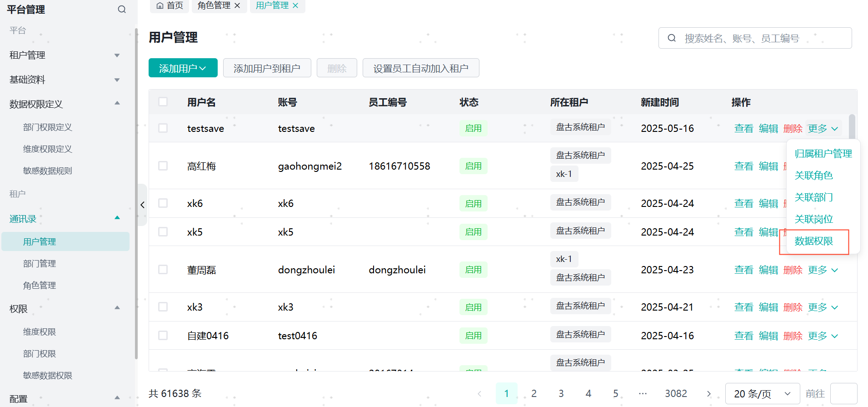This screenshot has width=868, height=407.
Task: Click the 添加用户到租户 button
Action: click(267, 68)
